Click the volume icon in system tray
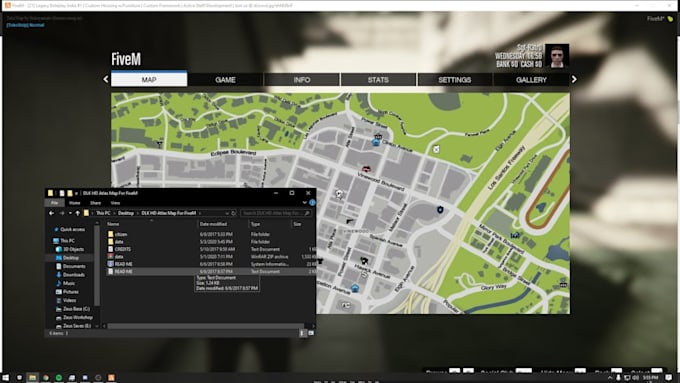Image resolution: width=680 pixels, height=383 pixels. point(635,378)
